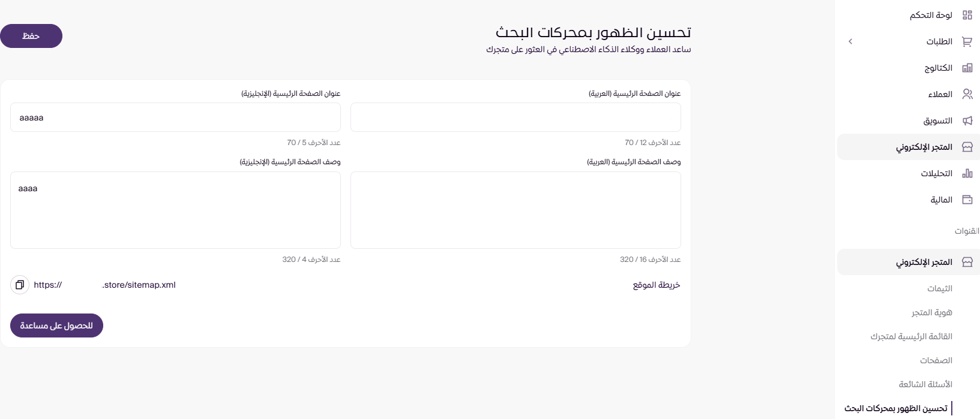This screenshot has height=419, width=980.
Task: Go to الصفحات in sidebar
Action: (x=936, y=360)
